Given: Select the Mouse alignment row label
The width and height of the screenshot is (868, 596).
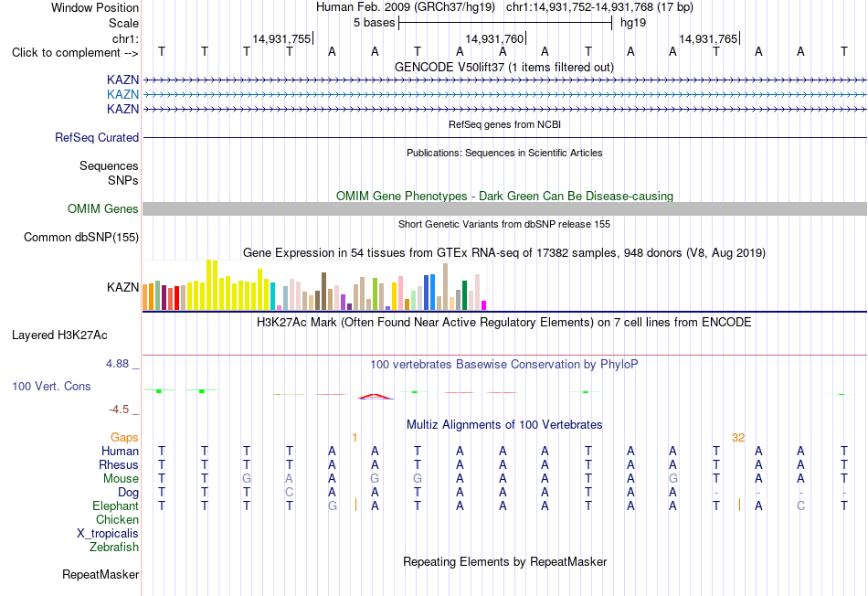Looking at the screenshot, I should [x=121, y=479].
